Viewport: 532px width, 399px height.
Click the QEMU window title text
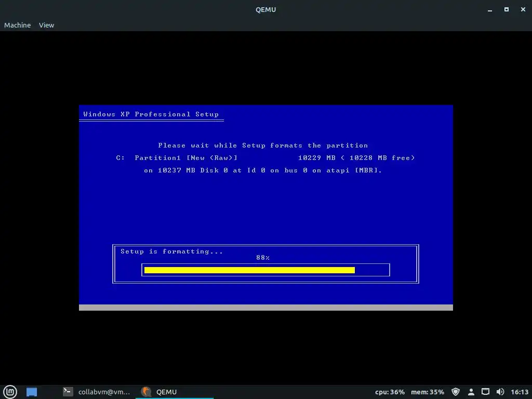(265, 9)
